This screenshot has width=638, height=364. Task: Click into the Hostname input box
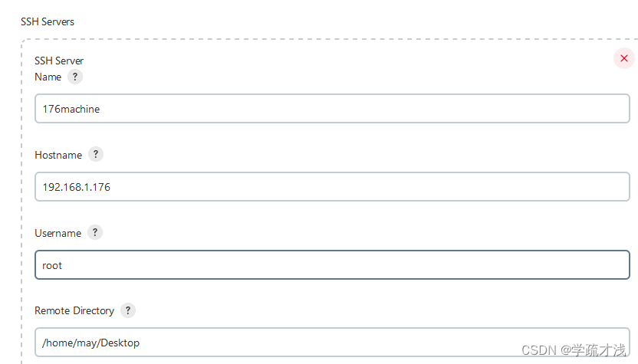(x=332, y=187)
